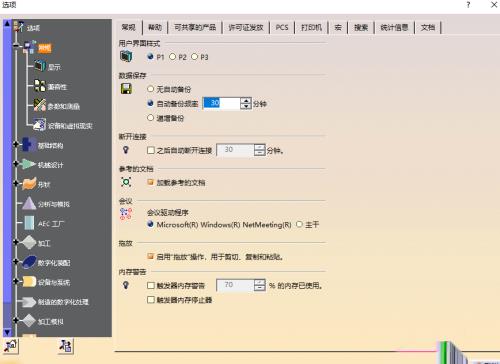Image resolution: width=500 pixels, height=364 pixels.
Task: Open the 显示 settings icon
Action: pos(40,66)
